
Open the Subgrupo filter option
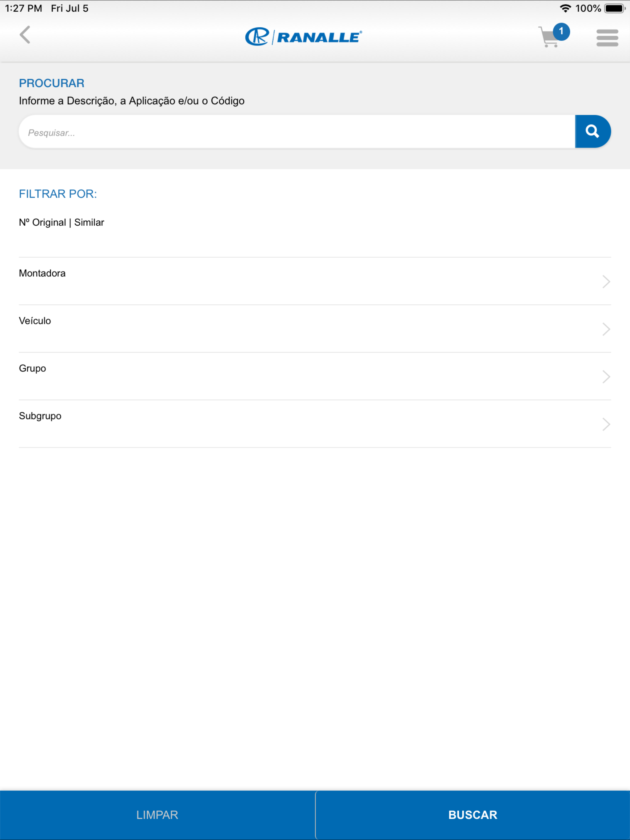click(x=315, y=424)
